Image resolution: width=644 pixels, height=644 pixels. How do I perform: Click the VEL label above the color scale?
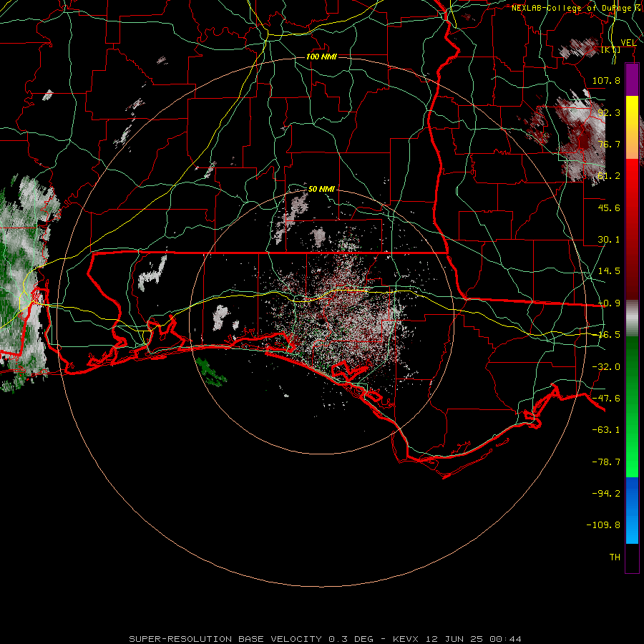[x=628, y=43]
